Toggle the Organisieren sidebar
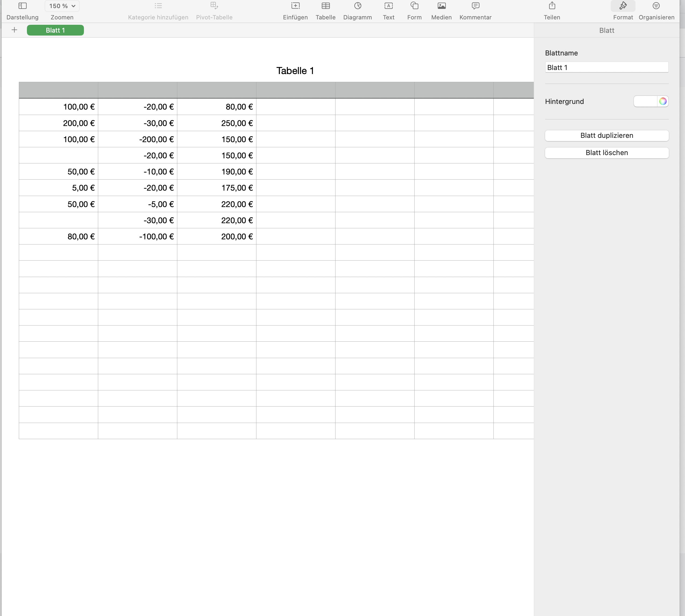 [x=656, y=6]
